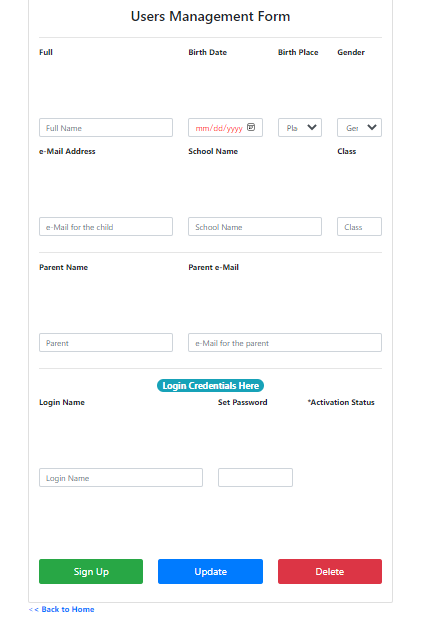
Task: Click the red Delete button
Action: (330, 571)
